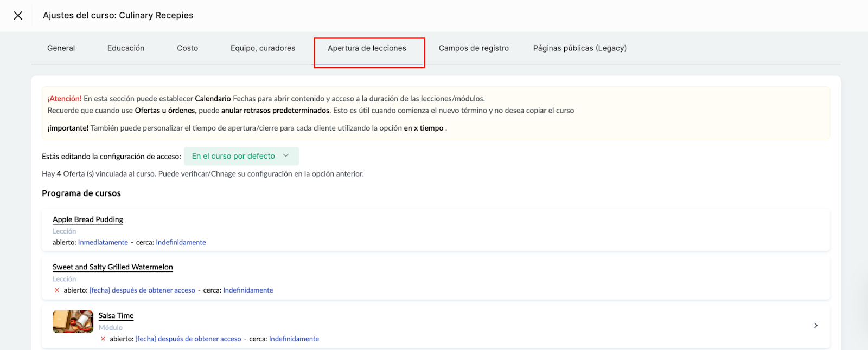Click the red X icon on Grilled Watermelon lesson

point(57,290)
